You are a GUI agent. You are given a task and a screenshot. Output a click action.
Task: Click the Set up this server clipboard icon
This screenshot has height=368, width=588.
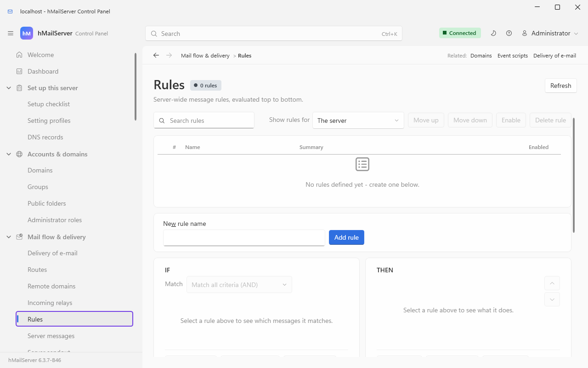pos(19,88)
